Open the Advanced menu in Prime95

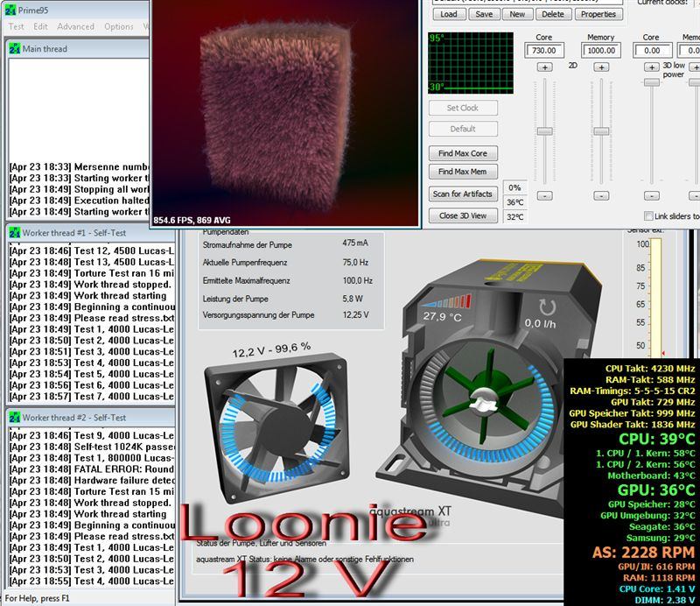75,26
